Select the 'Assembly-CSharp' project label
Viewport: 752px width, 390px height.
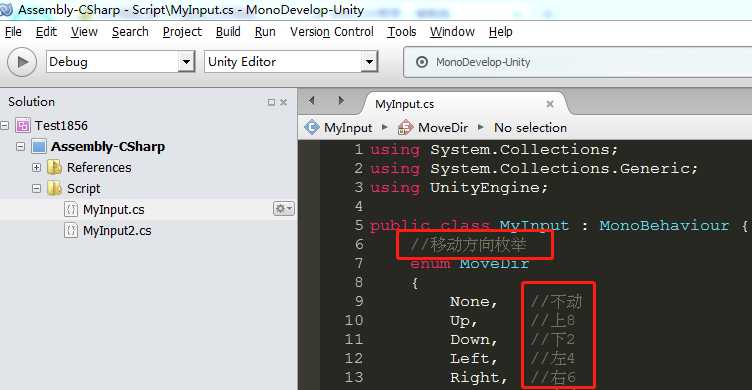coord(108,146)
